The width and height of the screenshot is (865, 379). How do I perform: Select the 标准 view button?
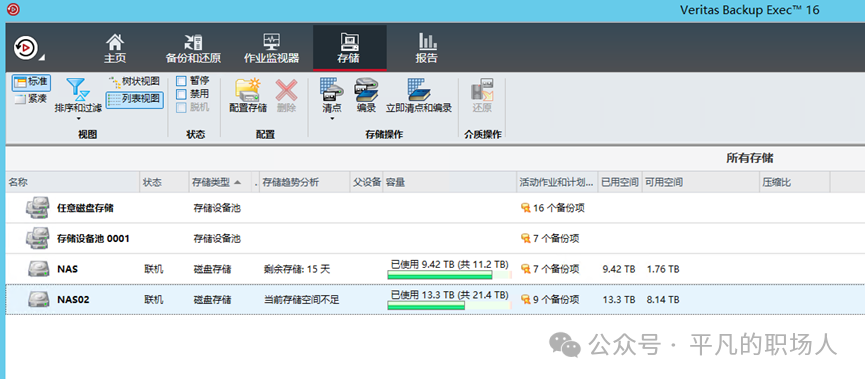tap(31, 83)
